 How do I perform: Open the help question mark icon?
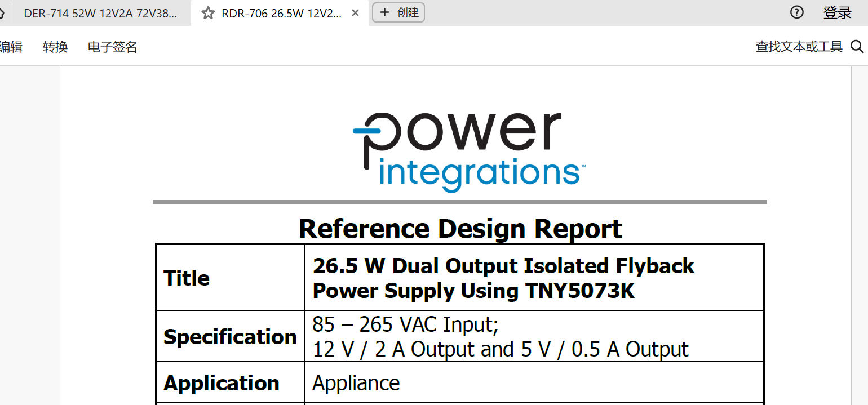(x=796, y=12)
